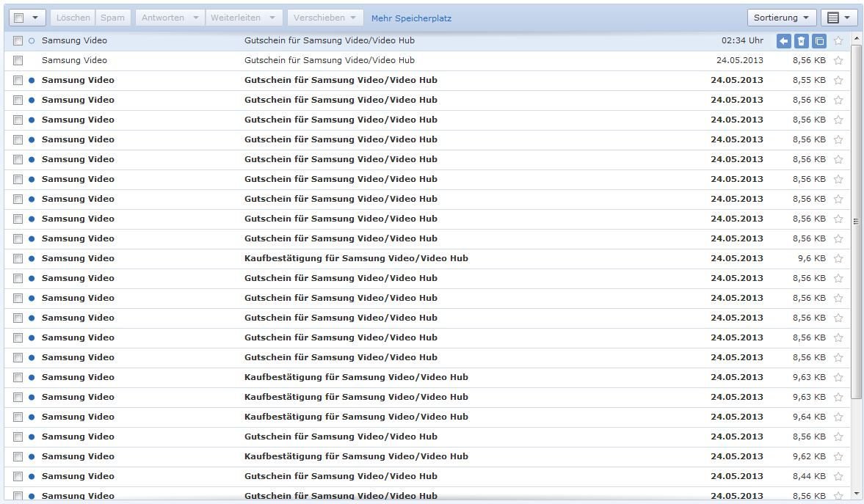Click the vertical scrollbar thumb

click(856, 222)
